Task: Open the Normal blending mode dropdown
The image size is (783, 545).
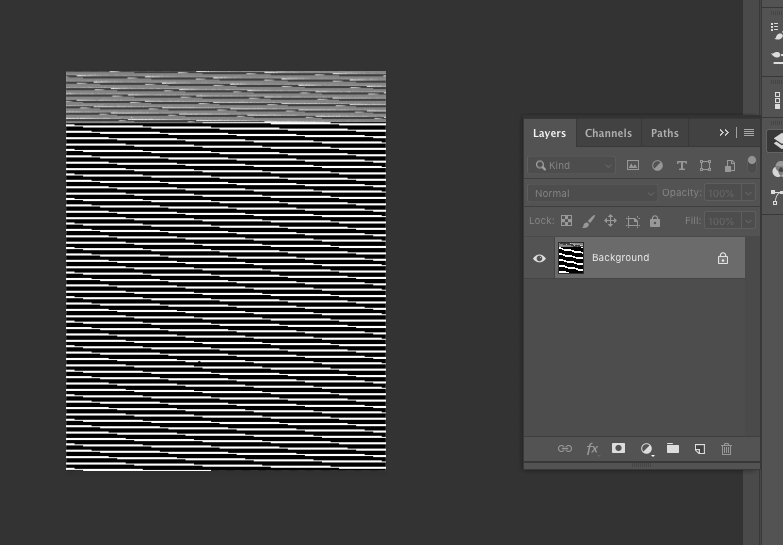Action: pyautogui.click(x=592, y=193)
